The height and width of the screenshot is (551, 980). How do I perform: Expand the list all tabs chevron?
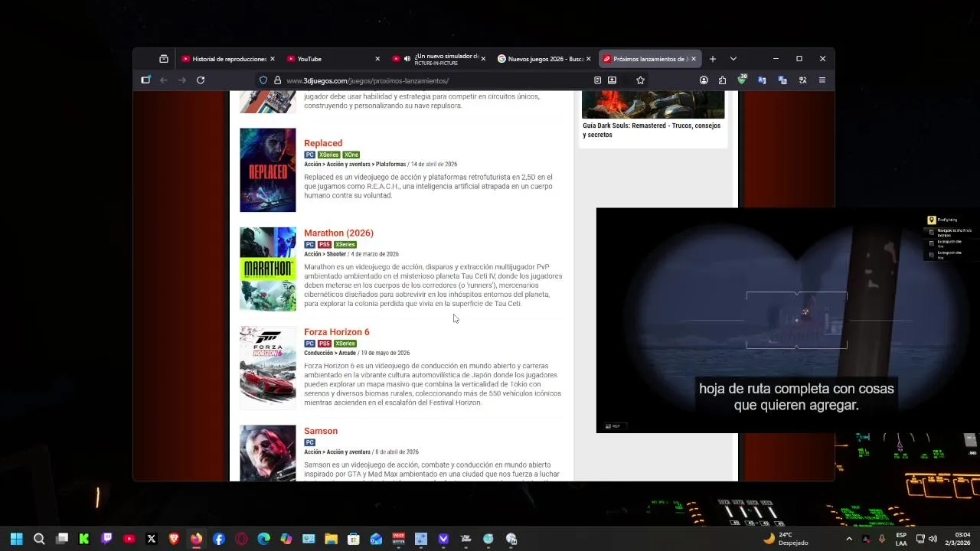tap(733, 59)
